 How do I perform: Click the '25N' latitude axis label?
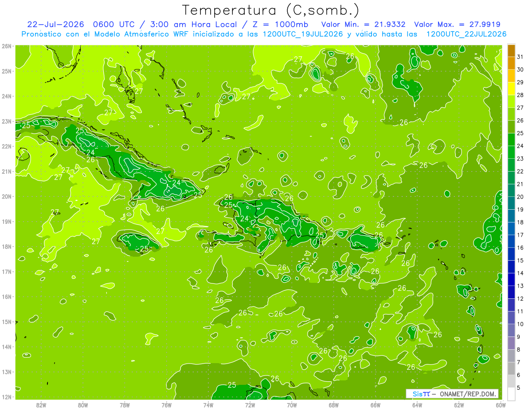pyautogui.click(x=7, y=71)
